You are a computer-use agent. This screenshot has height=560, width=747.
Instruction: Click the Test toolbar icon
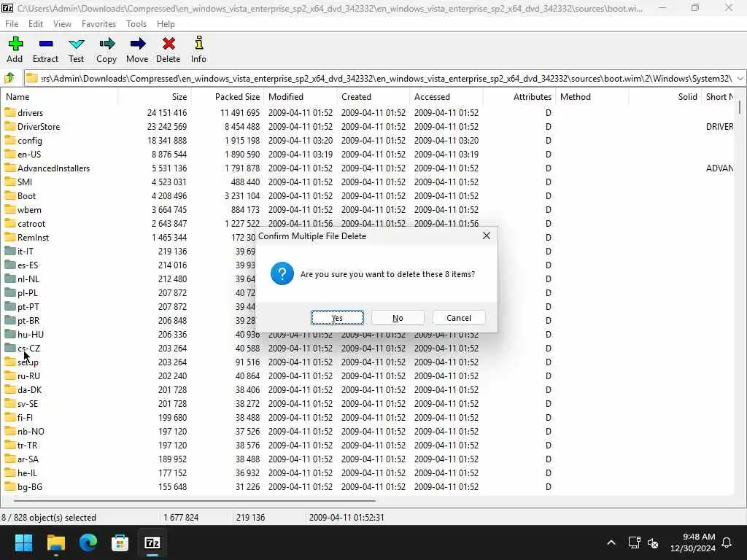(x=76, y=44)
